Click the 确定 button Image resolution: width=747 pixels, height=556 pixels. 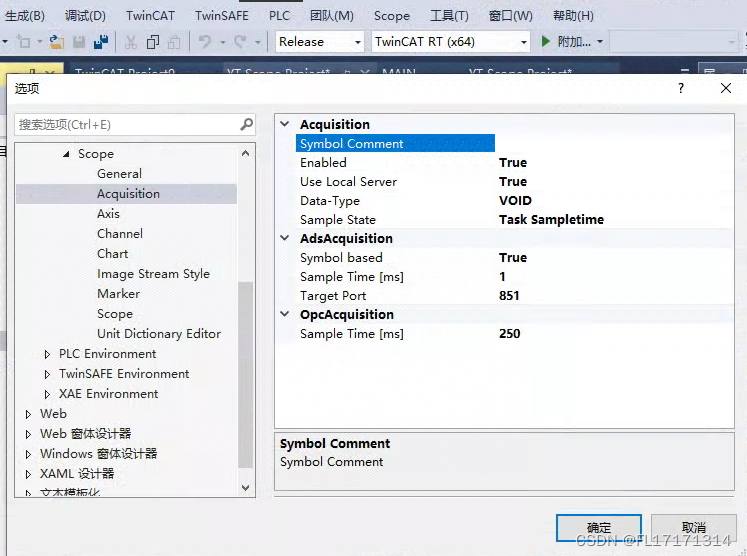[599, 528]
